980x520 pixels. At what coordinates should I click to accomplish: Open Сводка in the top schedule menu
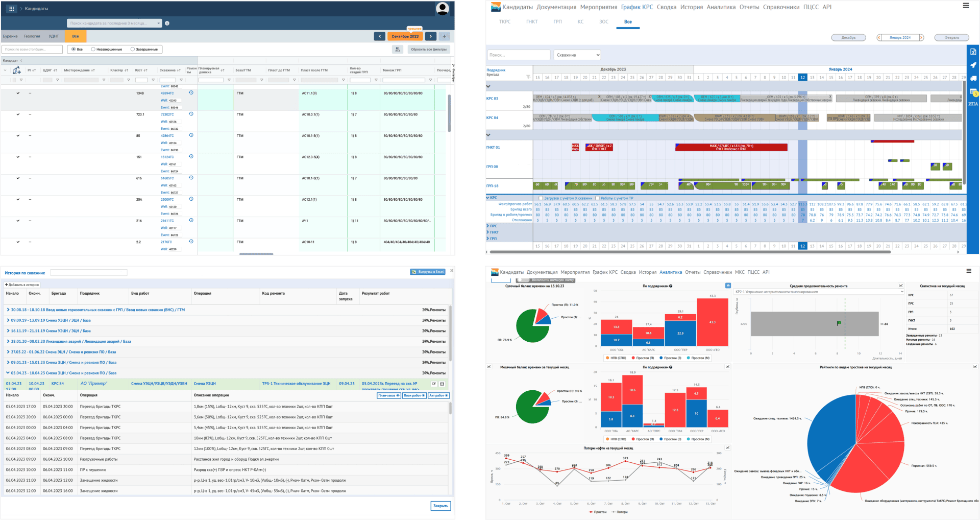[x=666, y=7]
